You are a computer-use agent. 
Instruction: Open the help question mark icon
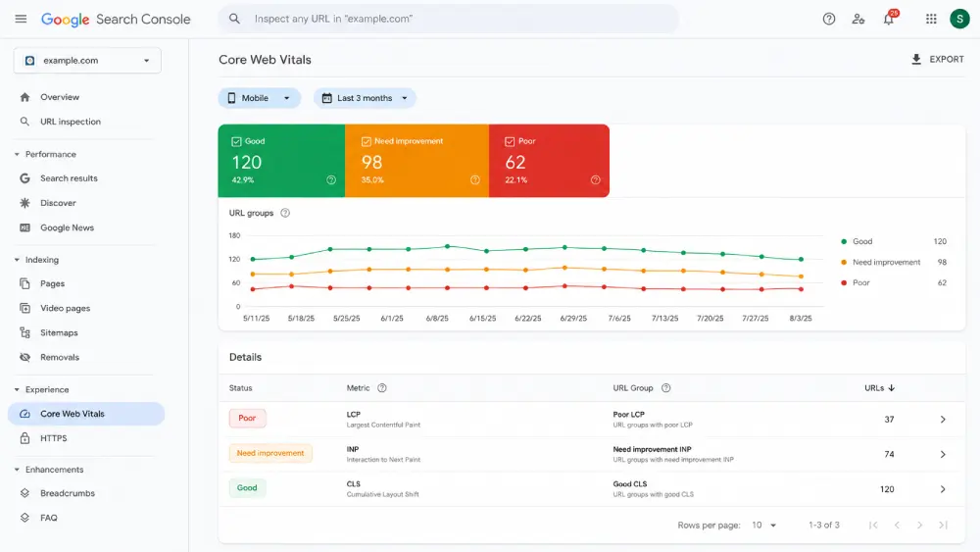[829, 19]
